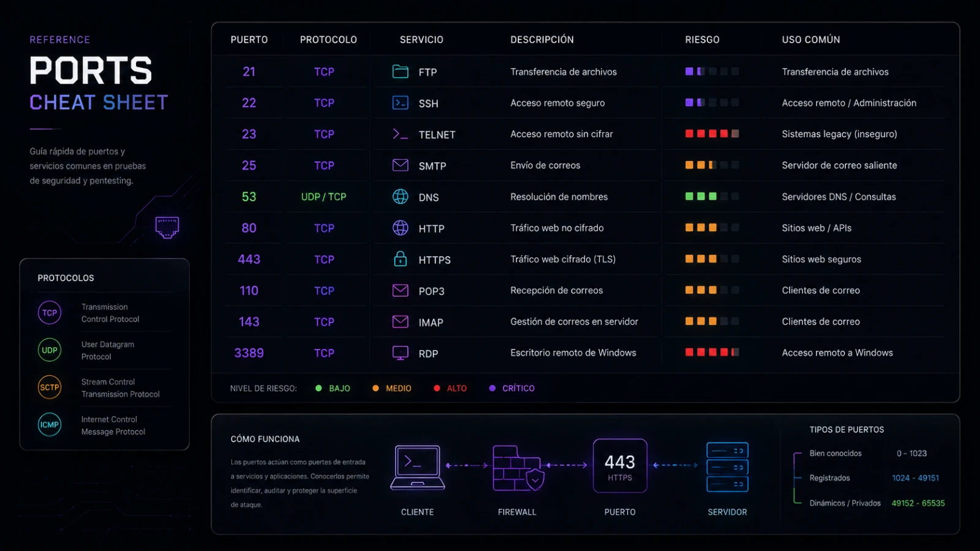Image resolution: width=980 pixels, height=551 pixels.
Task: Click the SMTP envelope icon
Action: point(400,165)
